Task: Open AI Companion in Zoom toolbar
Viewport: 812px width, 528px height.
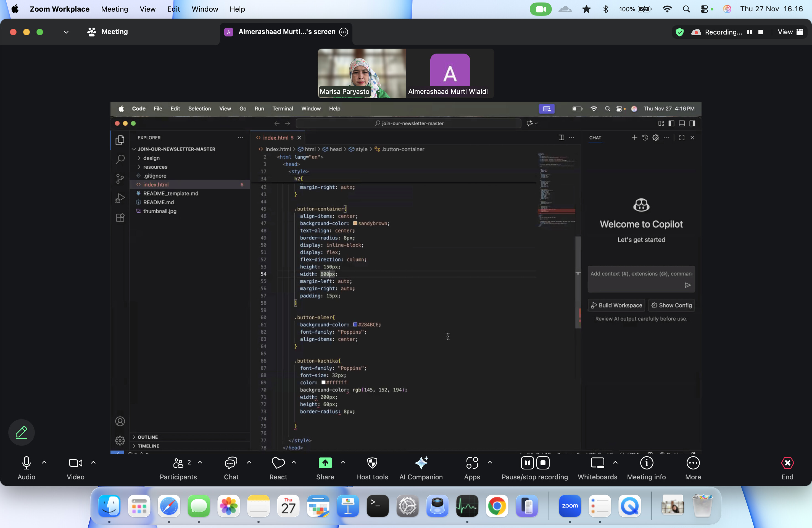Action: (421, 463)
